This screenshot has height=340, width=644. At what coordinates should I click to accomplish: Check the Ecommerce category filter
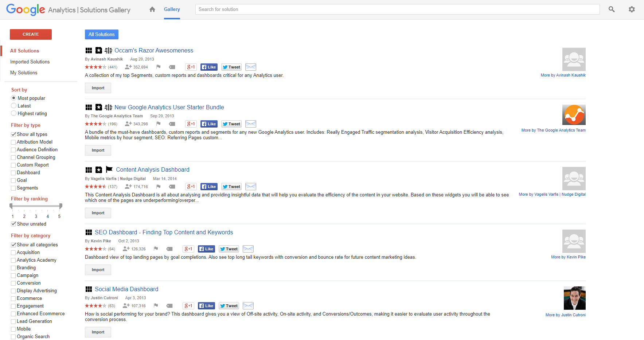point(13,298)
